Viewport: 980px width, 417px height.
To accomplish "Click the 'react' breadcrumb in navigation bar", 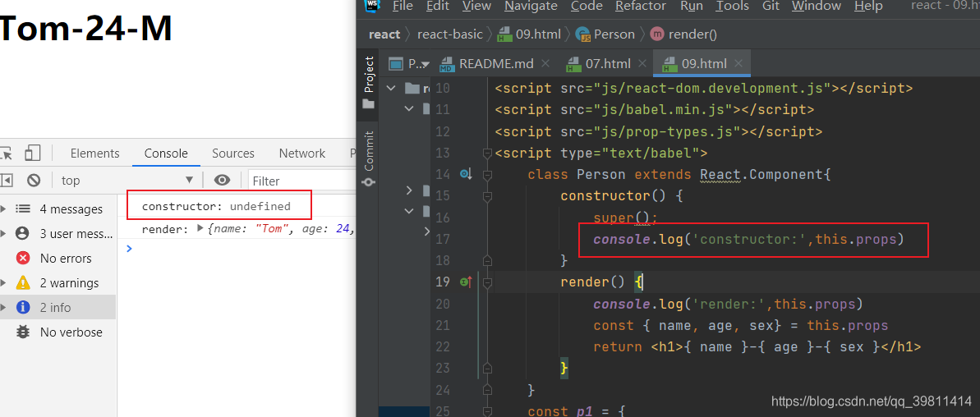I will (384, 34).
